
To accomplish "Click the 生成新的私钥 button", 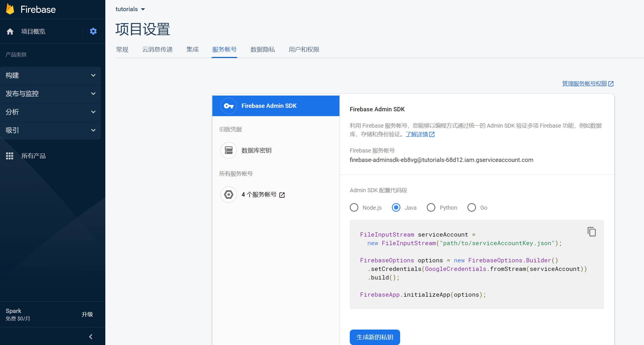I will click(375, 337).
